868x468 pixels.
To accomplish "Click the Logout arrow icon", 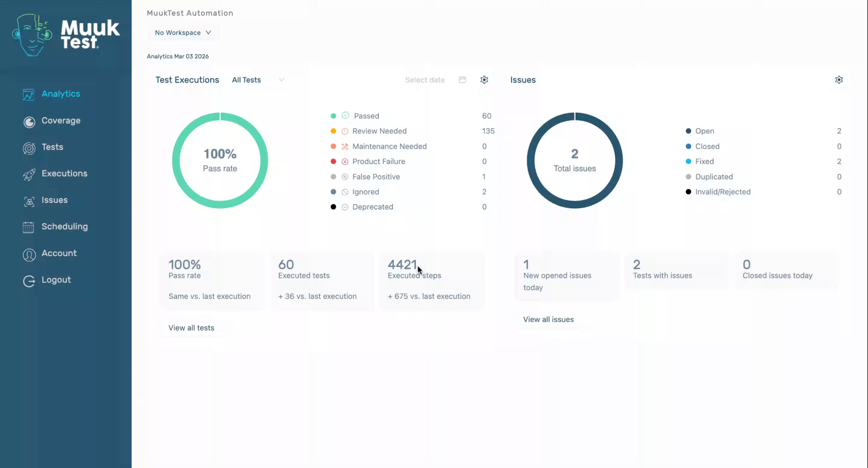I will [29, 281].
